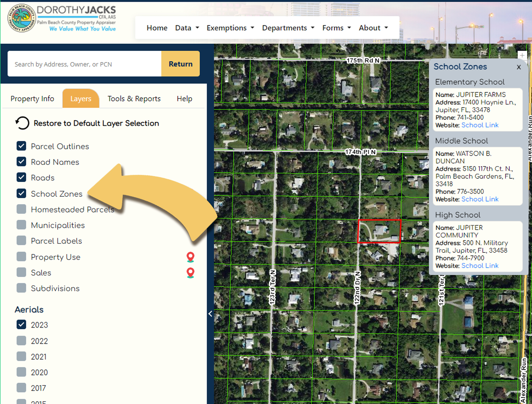Collapse the sidebar with the chevron arrow
The width and height of the screenshot is (532, 404).
(210, 313)
